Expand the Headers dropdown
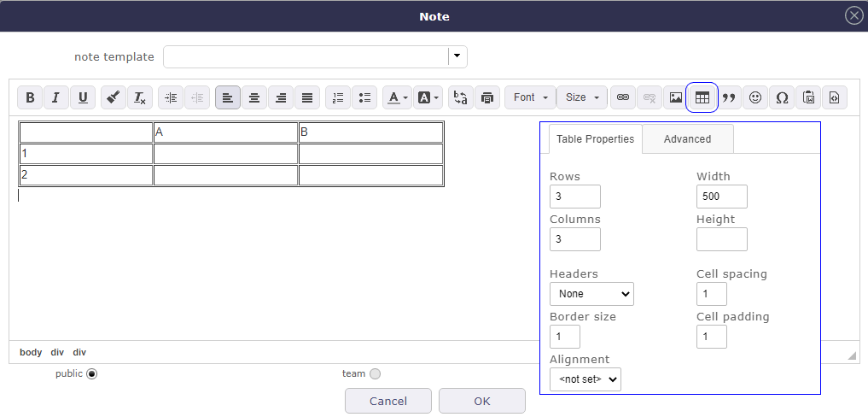The height and width of the screenshot is (417, 868). (591, 294)
